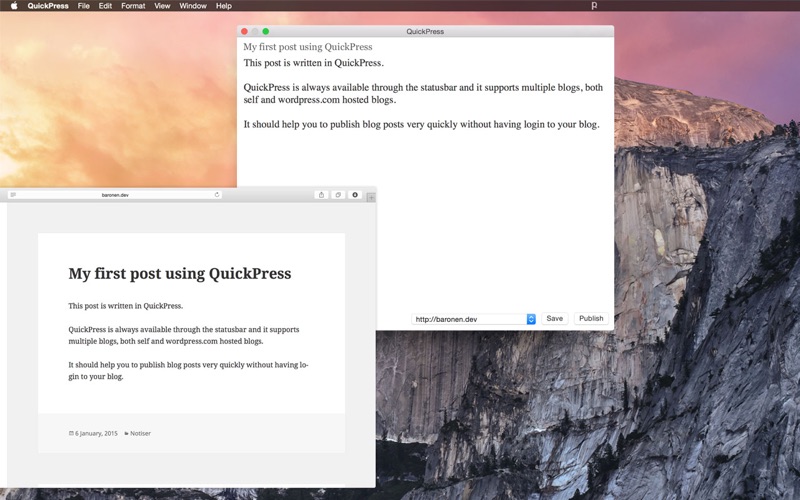Viewport: 800px width, 500px height.
Task: Click the green zoom button of QuickPress
Action: (x=266, y=31)
